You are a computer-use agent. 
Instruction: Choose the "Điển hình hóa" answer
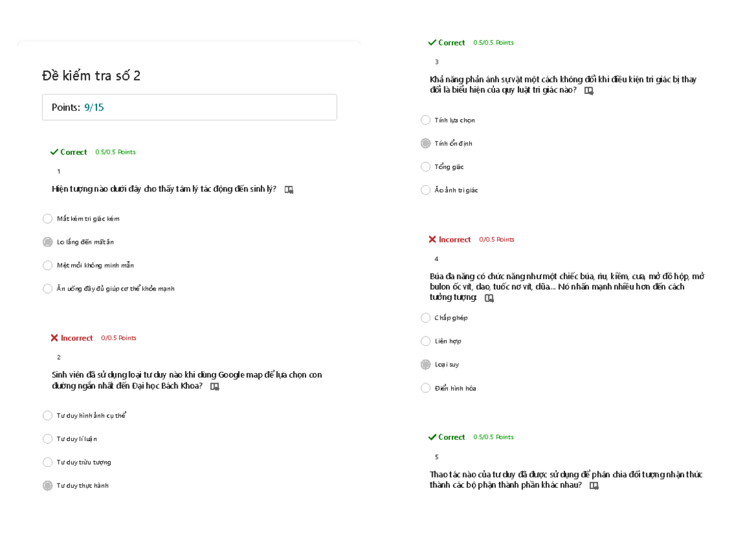click(426, 388)
